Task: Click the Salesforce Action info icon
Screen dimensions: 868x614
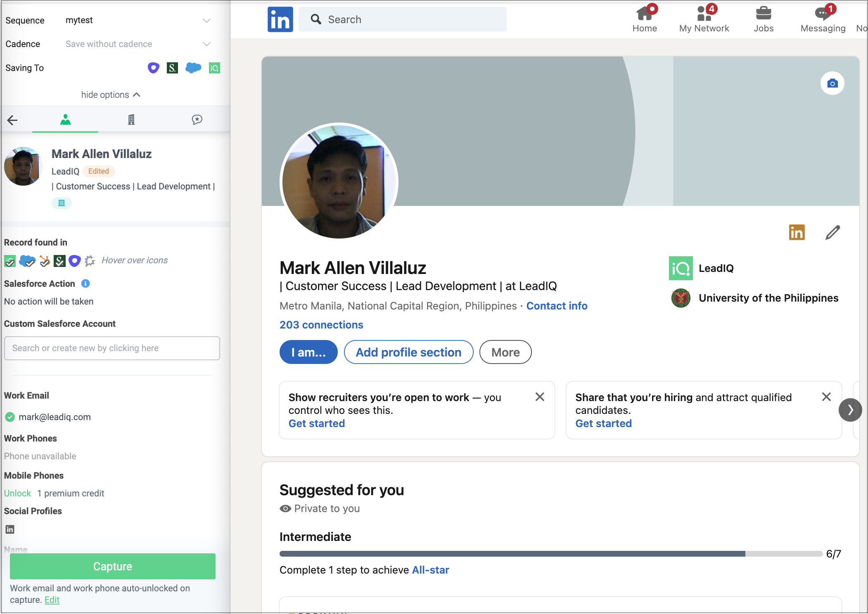Action: [85, 283]
